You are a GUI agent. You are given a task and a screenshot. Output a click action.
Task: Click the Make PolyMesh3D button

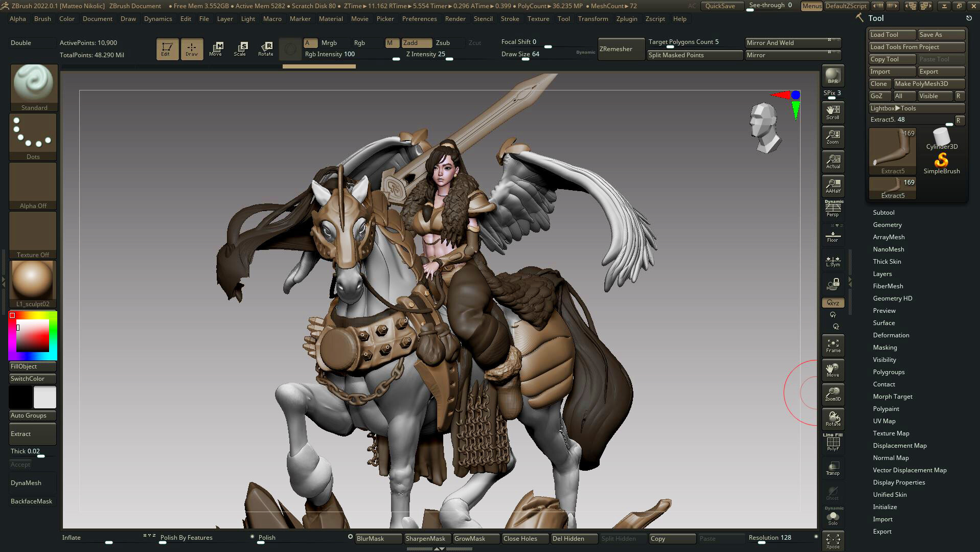point(929,83)
